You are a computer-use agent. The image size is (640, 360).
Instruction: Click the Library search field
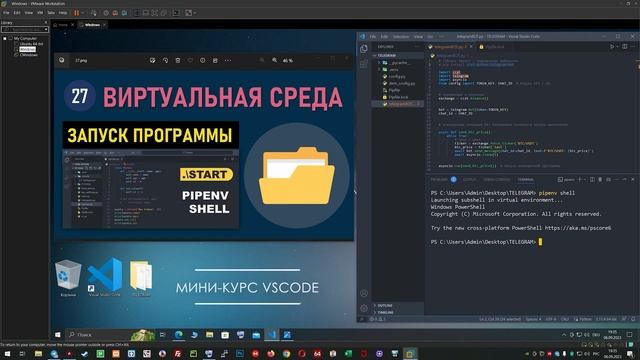click(x=22, y=29)
